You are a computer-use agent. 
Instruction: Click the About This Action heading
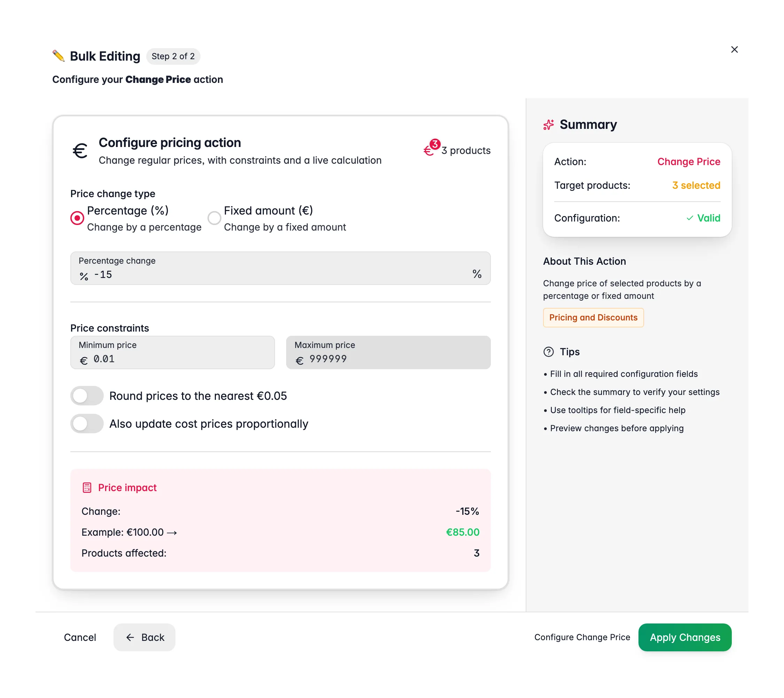pos(584,261)
